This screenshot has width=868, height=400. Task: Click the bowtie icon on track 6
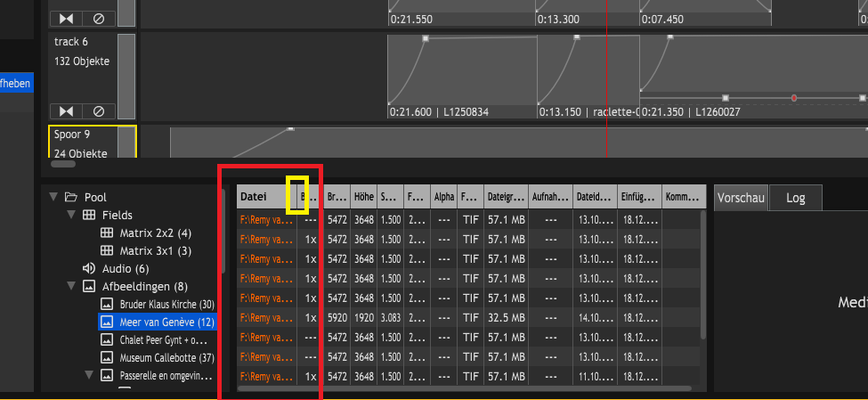[67, 110]
